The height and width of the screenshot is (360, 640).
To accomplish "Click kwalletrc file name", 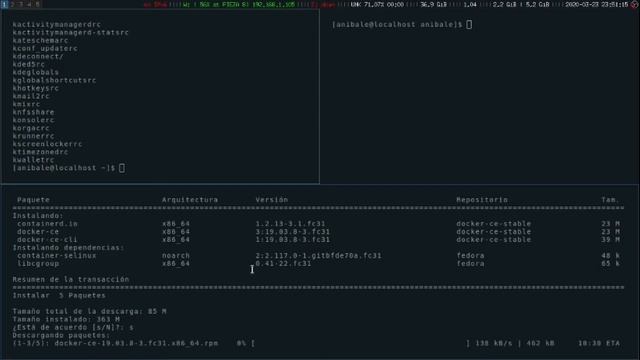I will pos(33,160).
